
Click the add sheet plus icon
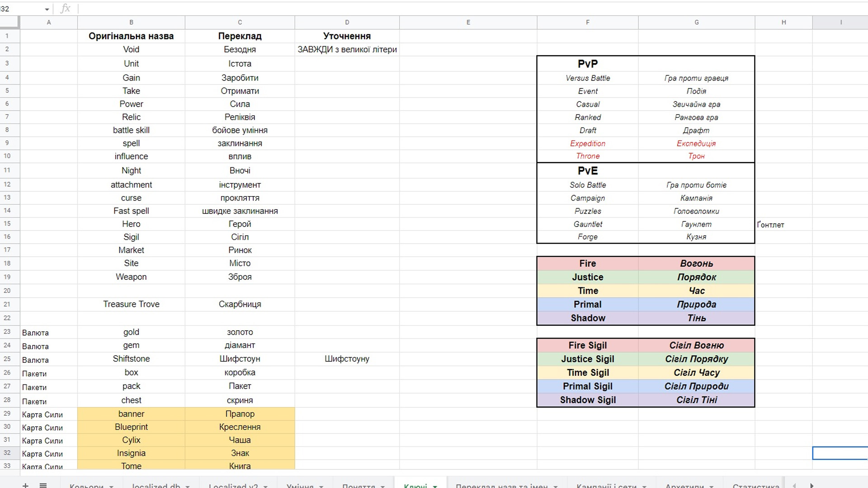(25, 485)
